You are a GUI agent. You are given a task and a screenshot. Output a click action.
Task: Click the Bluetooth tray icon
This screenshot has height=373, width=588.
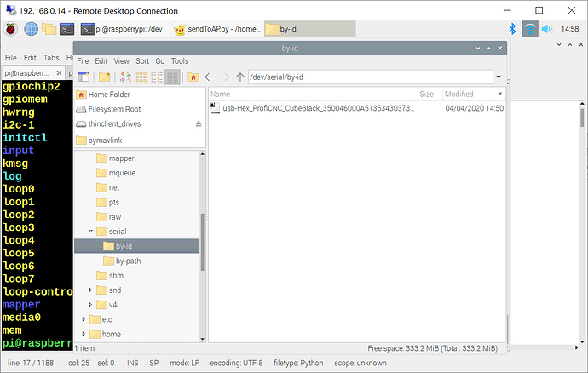click(512, 29)
